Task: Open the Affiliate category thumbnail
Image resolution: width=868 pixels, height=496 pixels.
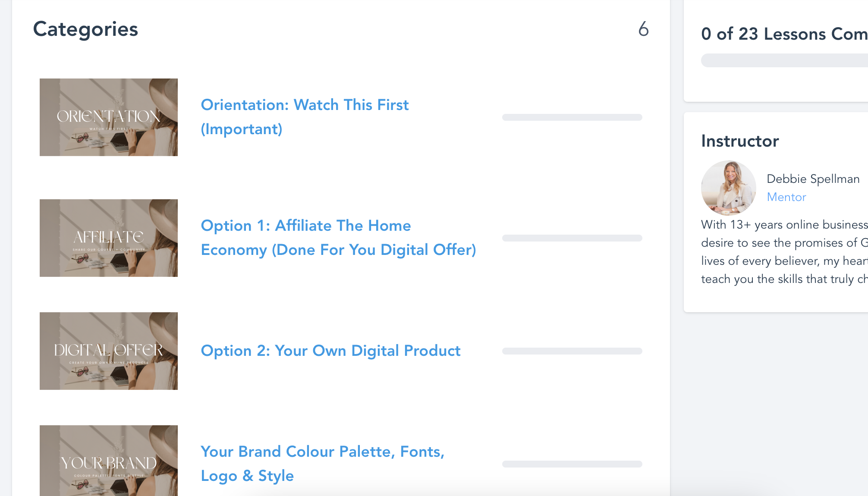Action: (109, 238)
